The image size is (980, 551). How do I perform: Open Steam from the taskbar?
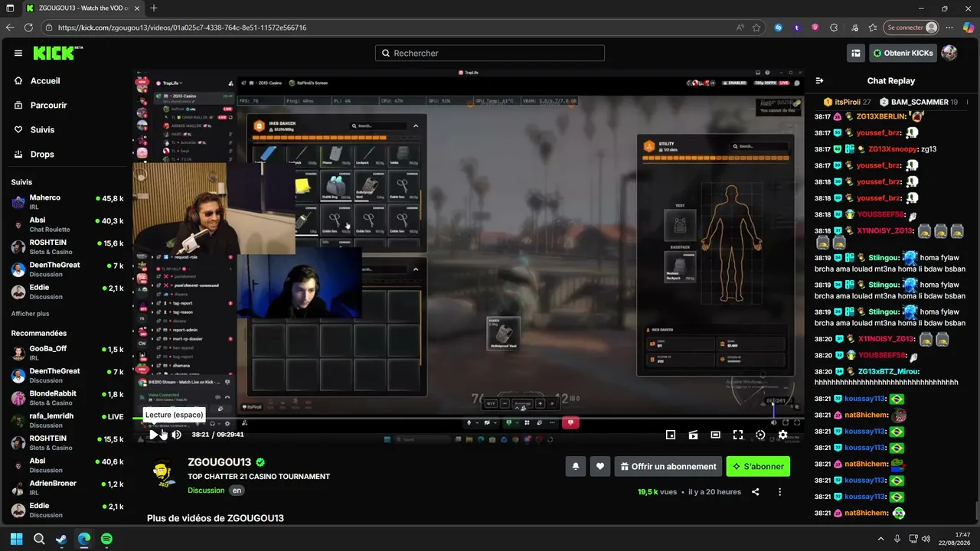(61, 539)
